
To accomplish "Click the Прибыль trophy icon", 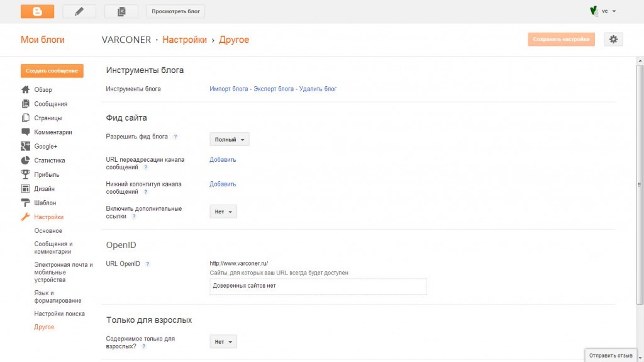I will [25, 174].
